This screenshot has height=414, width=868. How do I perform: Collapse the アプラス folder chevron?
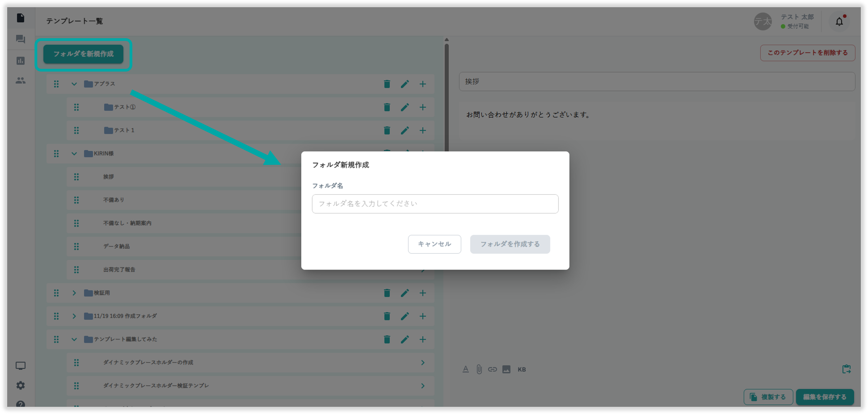pos(74,84)
